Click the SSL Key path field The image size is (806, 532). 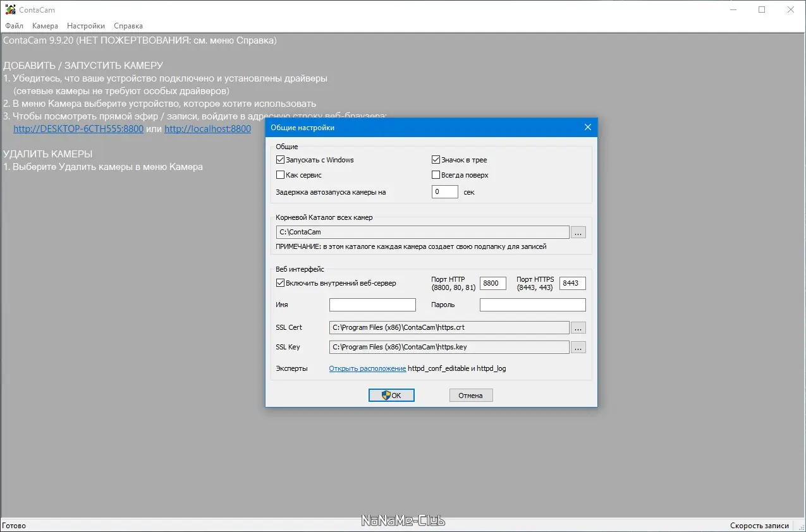tap(449, 348)
